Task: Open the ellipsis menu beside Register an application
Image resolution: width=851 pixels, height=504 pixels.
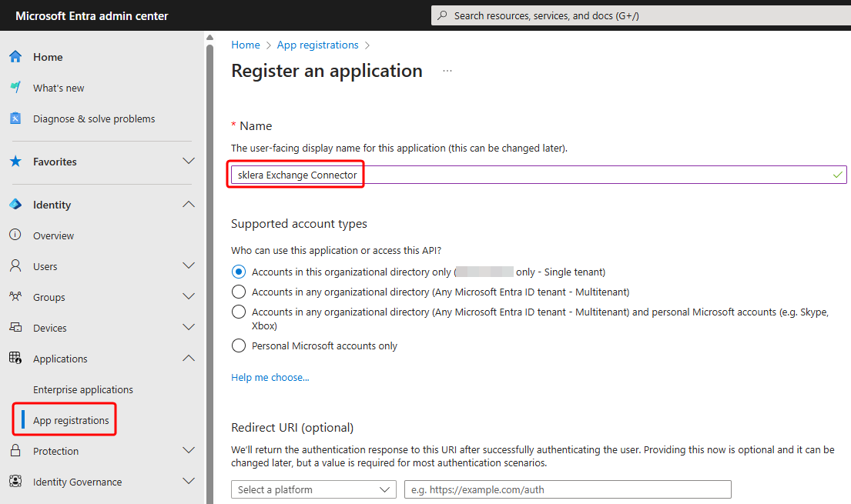Action: pyautogui.click(x=447, y=71)
